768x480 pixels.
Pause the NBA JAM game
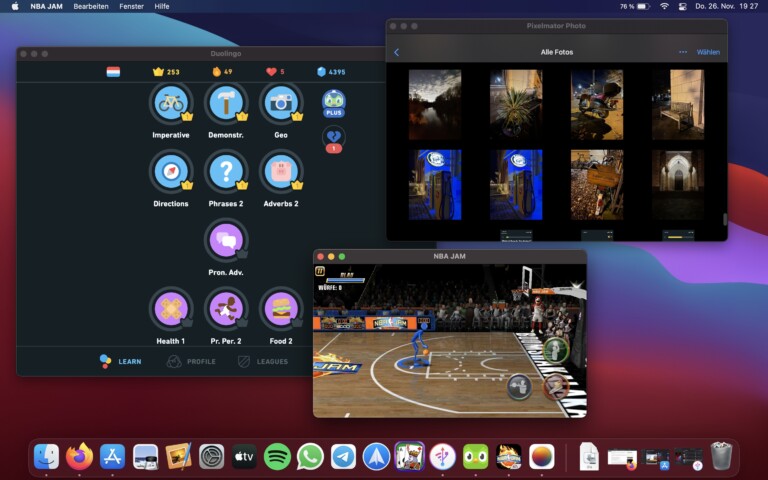(320, 271)
